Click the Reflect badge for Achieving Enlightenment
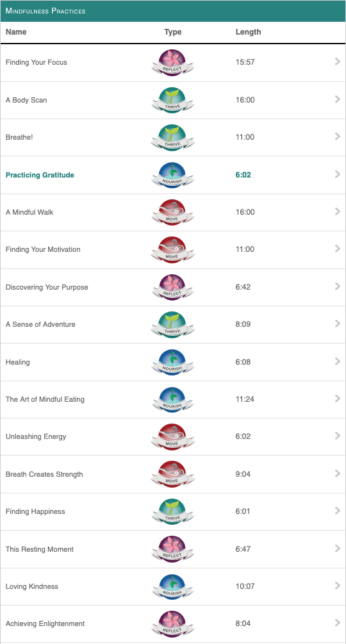The image size is (346, 644). tap(173, 624)
